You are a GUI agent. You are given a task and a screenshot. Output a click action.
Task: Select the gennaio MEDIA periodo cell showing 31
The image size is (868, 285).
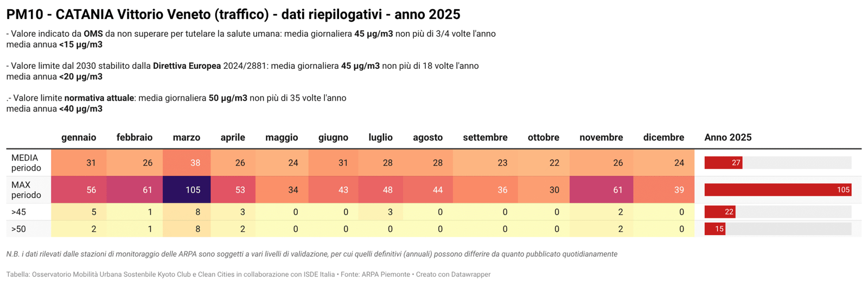(x=79, y=163)
